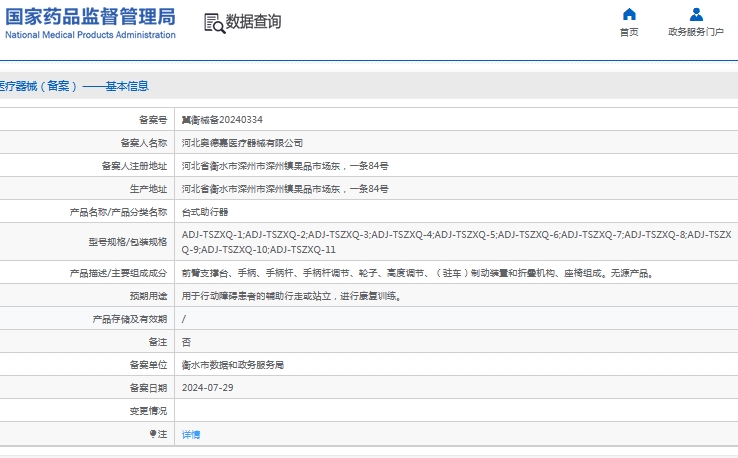This screenshot has width=738, height=458.
Task: Click the 政务服务门户 text link
Action: 696,32
